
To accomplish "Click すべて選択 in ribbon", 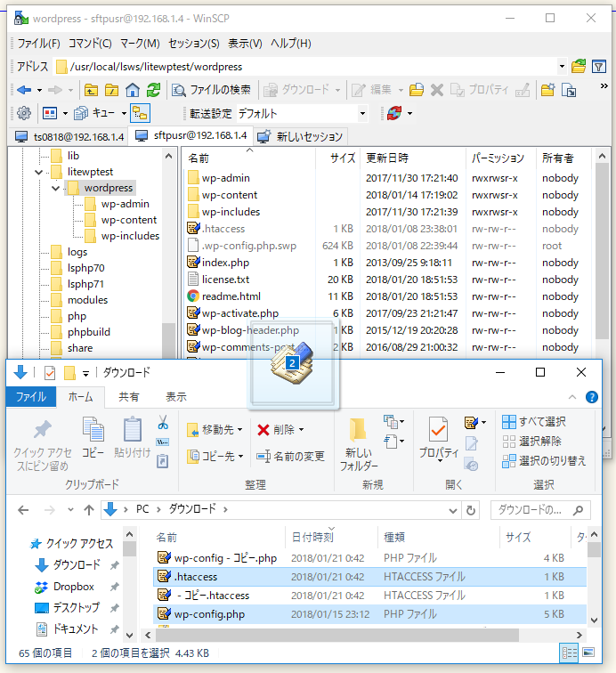I will point(534,421).
